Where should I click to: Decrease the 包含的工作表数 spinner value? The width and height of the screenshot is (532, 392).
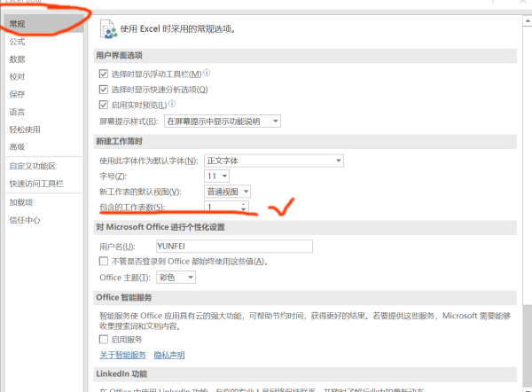pyautogui.click(x=243, y=209)
